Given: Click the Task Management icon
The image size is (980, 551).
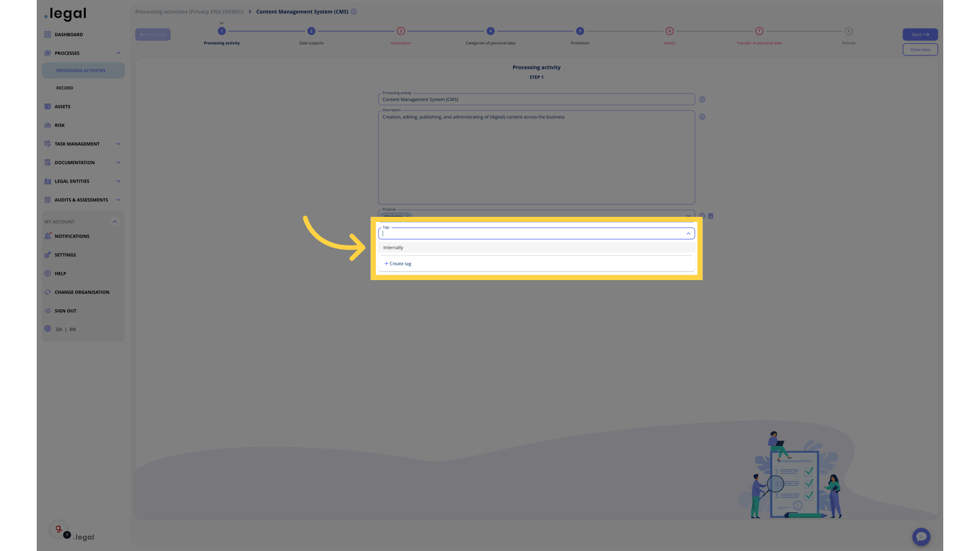Looking at the screenshot, I should (x=47, y=144).
